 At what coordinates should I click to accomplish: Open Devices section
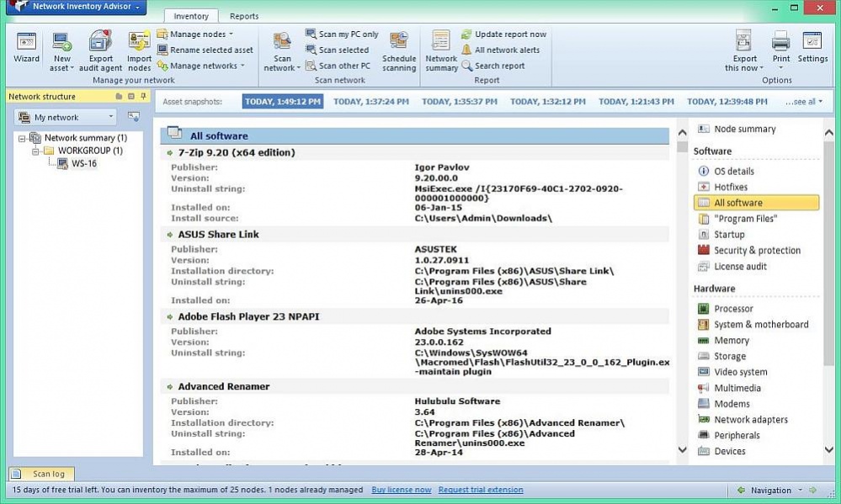tap(722, 451)
